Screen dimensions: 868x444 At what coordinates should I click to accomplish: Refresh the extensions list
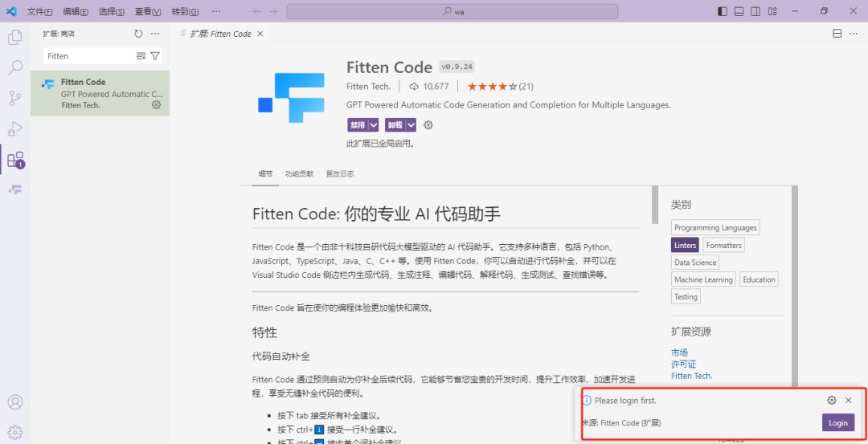(138, 34)
